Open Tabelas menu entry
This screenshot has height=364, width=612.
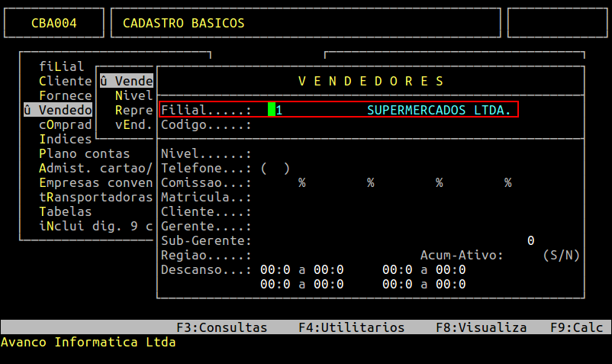pos(65,211)
